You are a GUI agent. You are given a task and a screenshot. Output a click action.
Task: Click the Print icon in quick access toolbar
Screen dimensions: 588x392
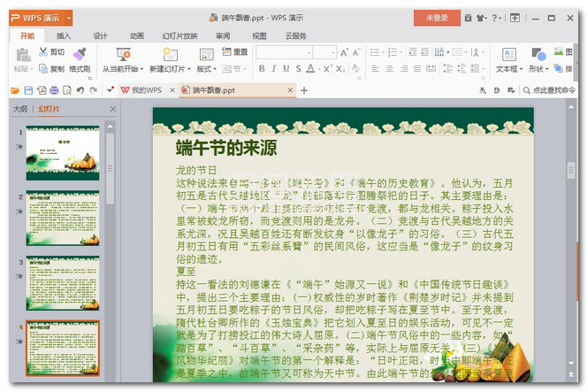point(54,90)
